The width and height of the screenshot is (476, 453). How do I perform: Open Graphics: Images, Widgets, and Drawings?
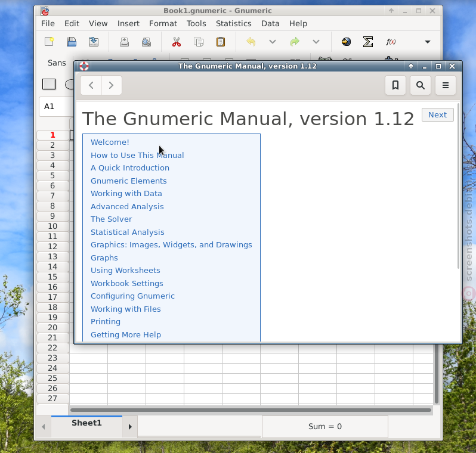coord(171,245)
